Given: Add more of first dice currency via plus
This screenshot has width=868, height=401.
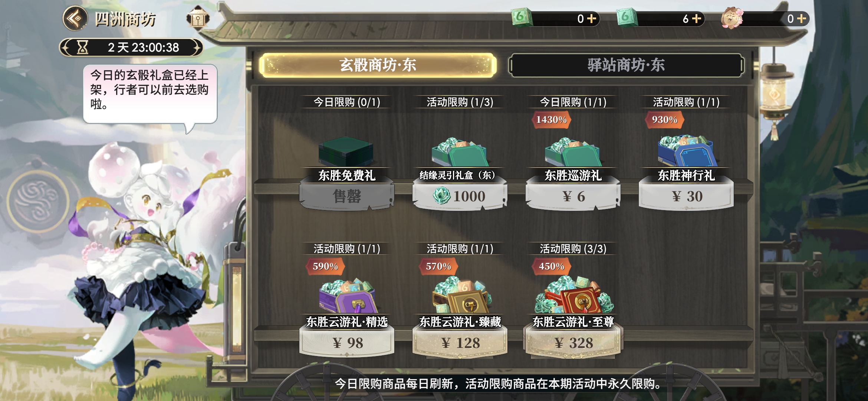Looking at the screenshot, I should pos(592,19).
